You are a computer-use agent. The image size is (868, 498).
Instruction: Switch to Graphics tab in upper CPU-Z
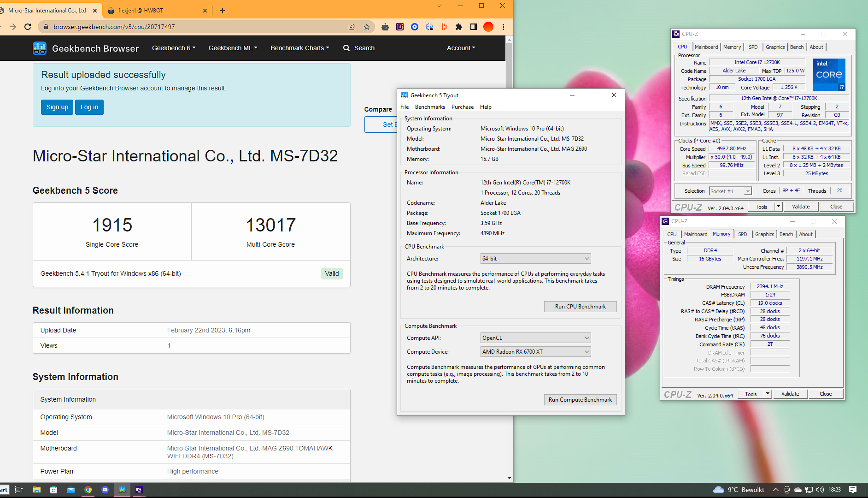775,47
